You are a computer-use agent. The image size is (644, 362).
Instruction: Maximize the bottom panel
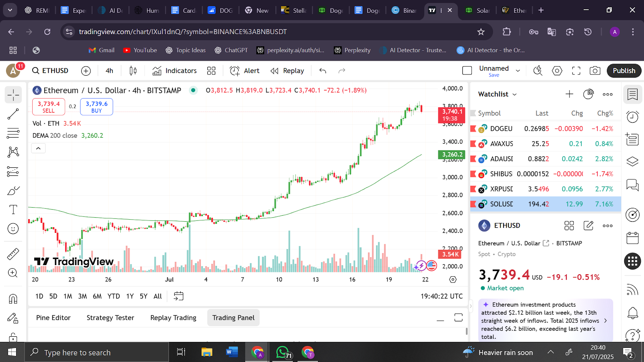(x=458, y=318)
